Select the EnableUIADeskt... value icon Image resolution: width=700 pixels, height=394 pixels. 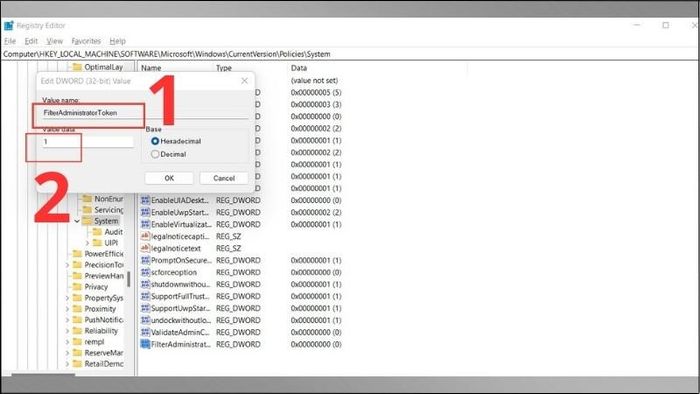click(145, 200)
